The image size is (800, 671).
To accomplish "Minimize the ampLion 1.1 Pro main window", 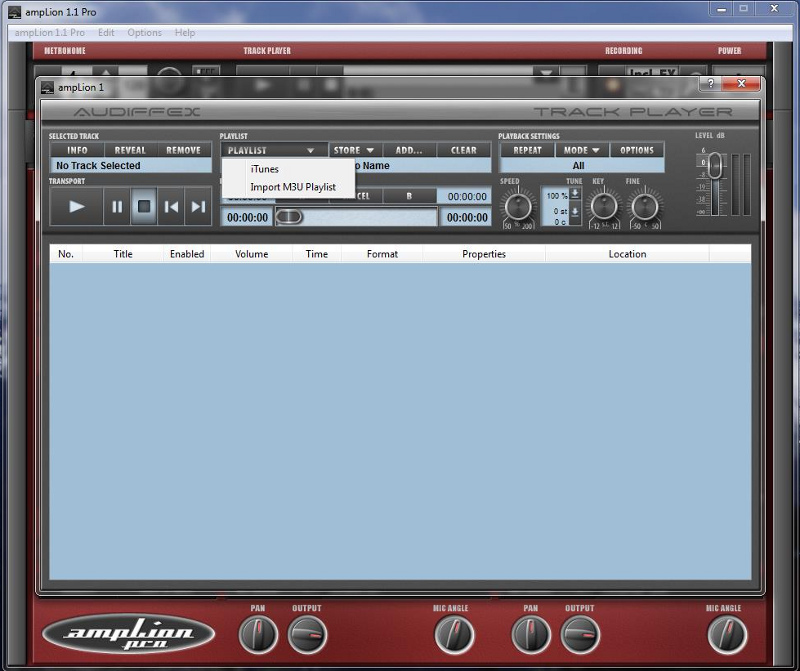I will click(x=721, y=9).
